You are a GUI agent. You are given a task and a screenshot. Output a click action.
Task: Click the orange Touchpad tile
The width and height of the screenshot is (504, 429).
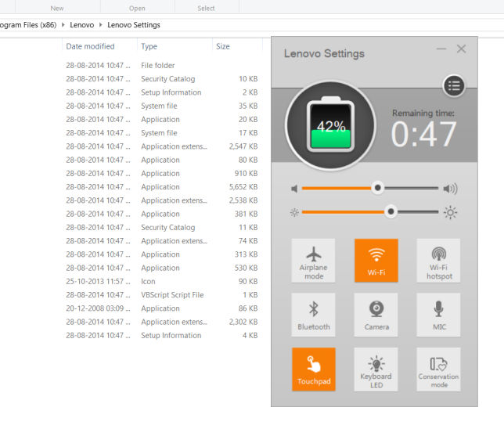tap(313, 370)
